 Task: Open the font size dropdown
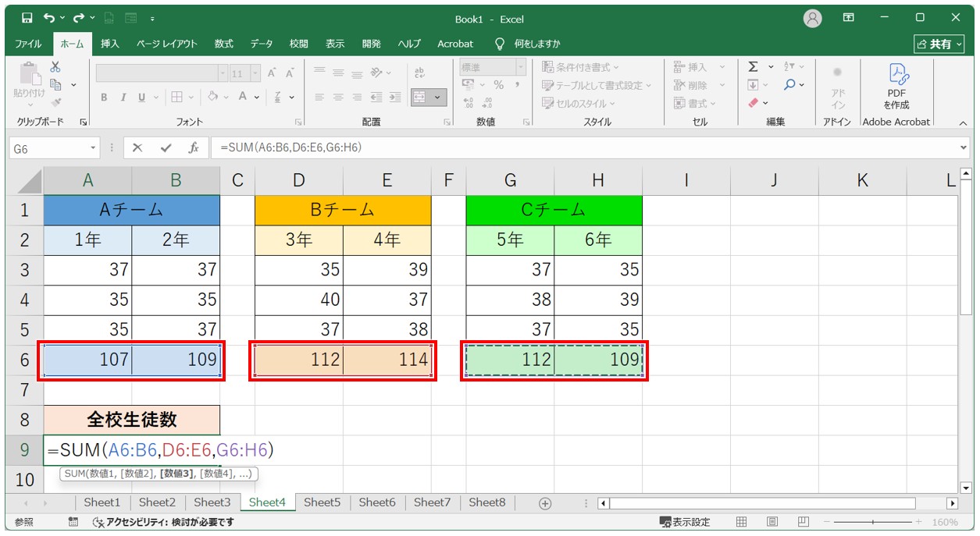tap(257, 73)
